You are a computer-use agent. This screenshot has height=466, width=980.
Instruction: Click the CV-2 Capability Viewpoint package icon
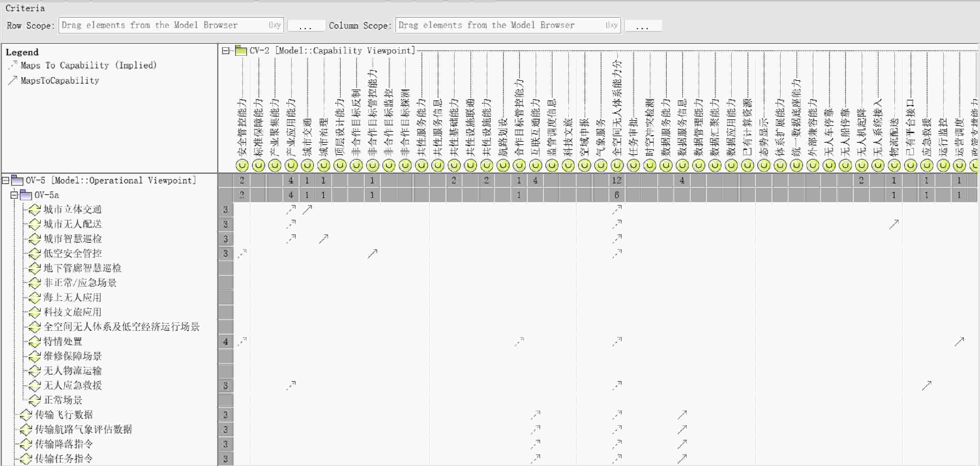coord(241,50)
